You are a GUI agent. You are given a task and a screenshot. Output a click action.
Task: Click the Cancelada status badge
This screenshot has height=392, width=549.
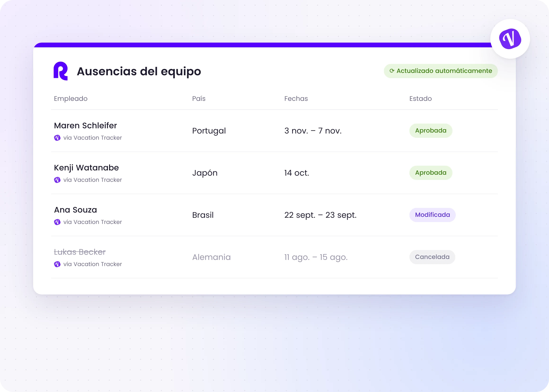(432, 257)
